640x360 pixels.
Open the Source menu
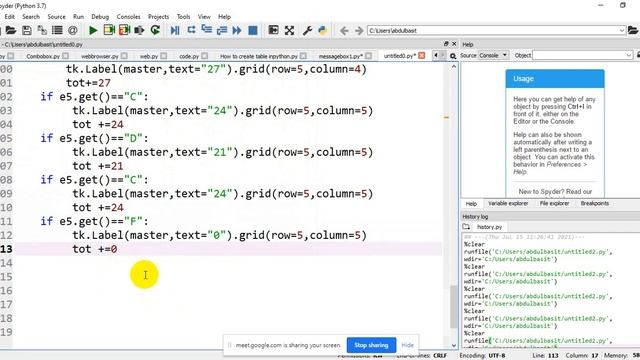56,17
